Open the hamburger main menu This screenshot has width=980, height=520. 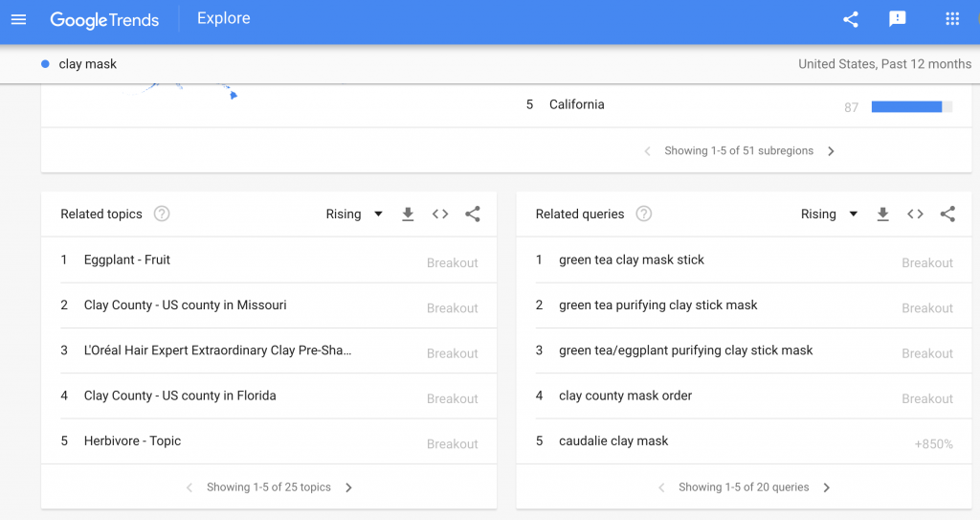[19, 19]
